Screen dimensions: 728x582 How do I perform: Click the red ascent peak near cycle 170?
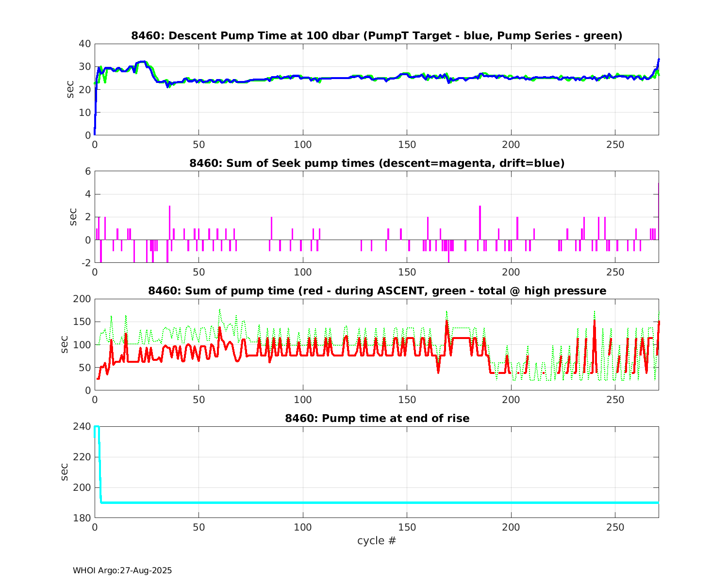[x=447, y=322]
